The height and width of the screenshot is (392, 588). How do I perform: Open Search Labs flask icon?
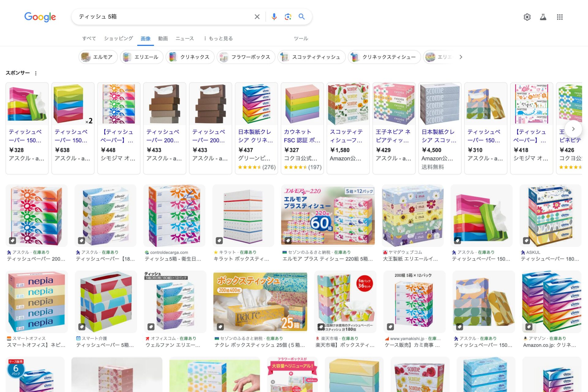(543, 17)
